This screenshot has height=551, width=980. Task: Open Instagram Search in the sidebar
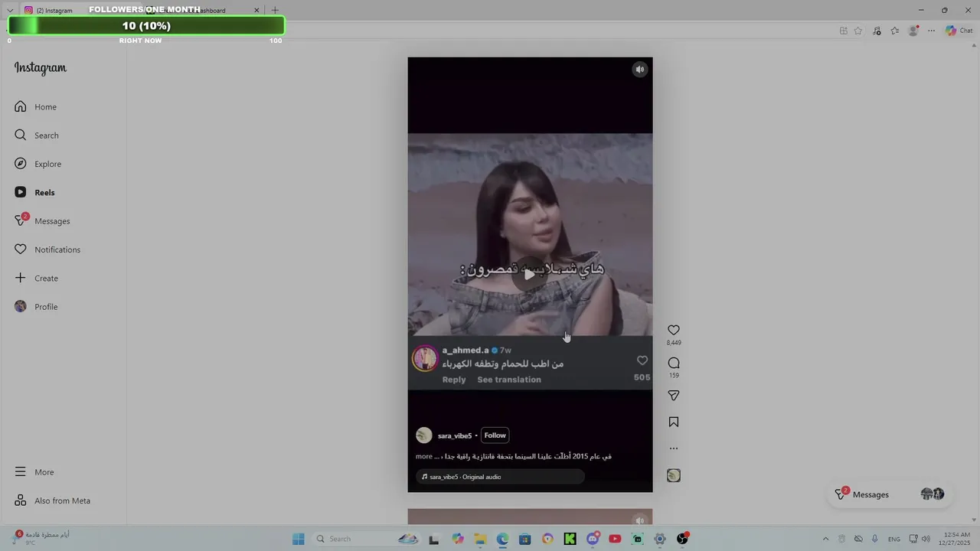click(36, 135)
